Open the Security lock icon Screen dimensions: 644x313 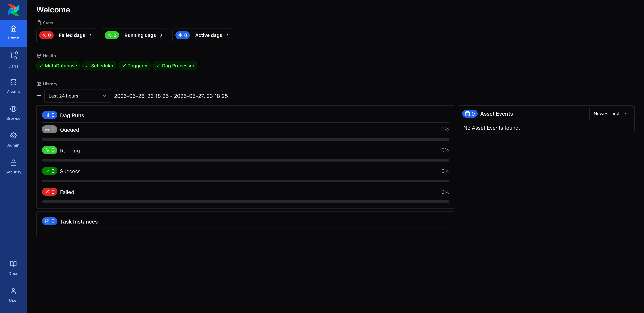13,166
